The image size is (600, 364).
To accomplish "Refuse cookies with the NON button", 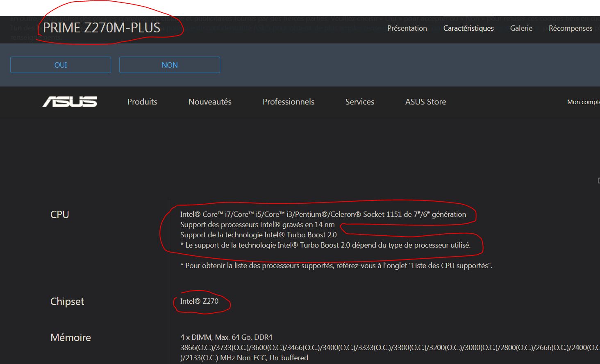I will click(170, 65).
